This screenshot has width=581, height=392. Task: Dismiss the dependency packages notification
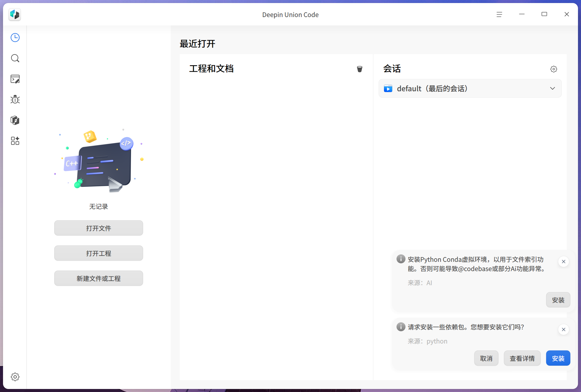[564, 330]
